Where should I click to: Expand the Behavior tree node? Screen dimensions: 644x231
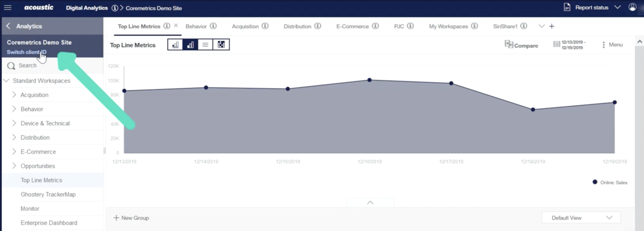(x=14, y=109)
